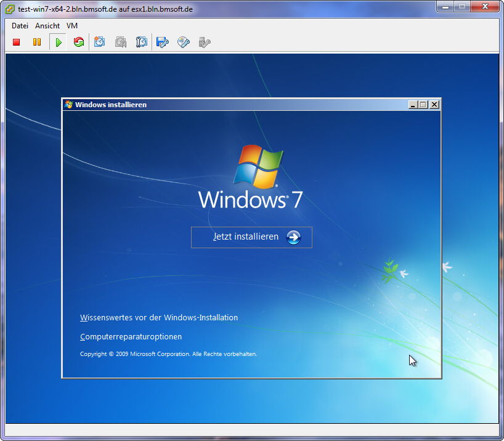The image size is (504, 441).
Task: Click the Copyright 2009 Microsoft Corporation text
Action: pos(168,354)
